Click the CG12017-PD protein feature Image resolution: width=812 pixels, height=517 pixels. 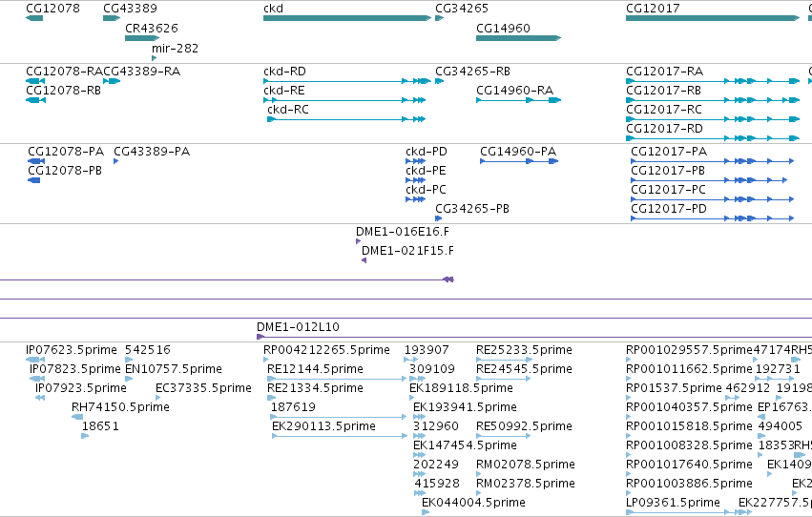point(712,218)
